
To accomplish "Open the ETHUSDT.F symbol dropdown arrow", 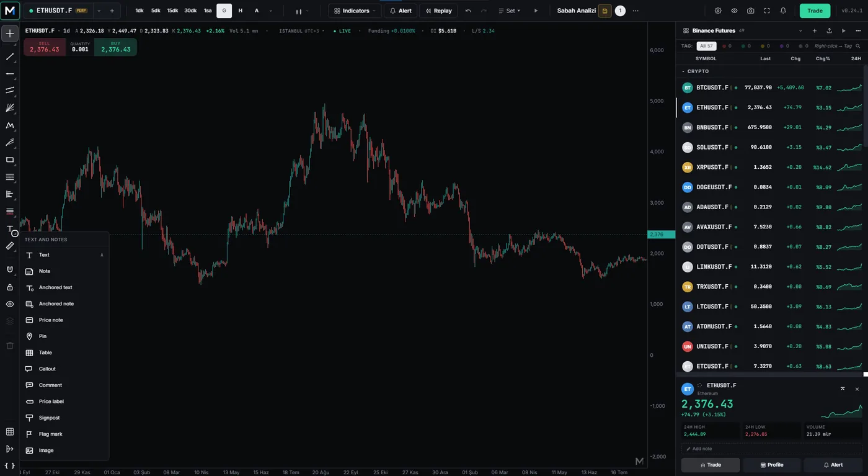I will pyautogui.click(x=99, y=11).
